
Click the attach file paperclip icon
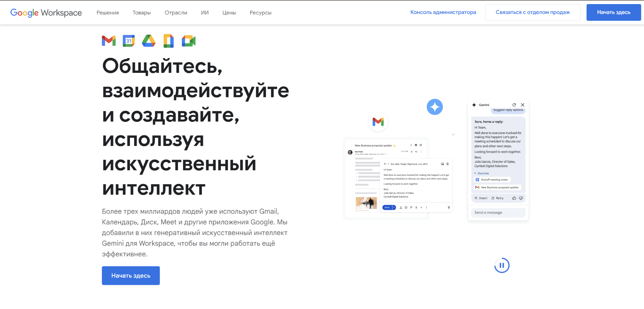coord(416,208)
